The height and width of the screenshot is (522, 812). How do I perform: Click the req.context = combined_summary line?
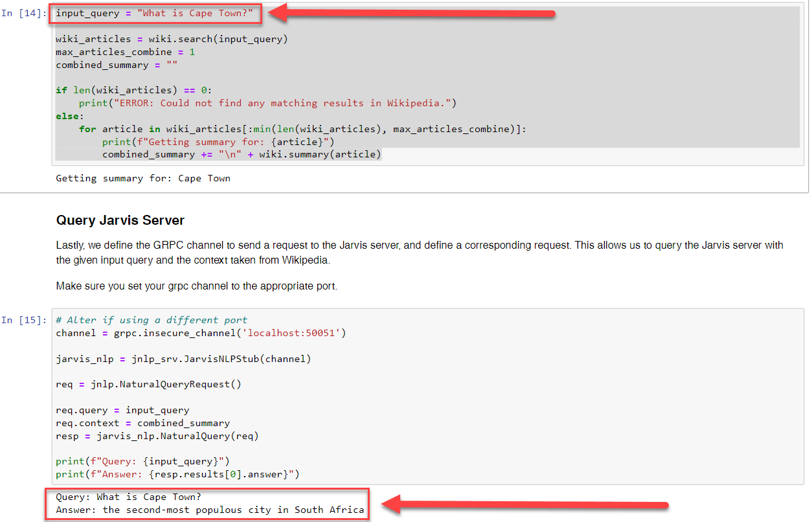142,423
